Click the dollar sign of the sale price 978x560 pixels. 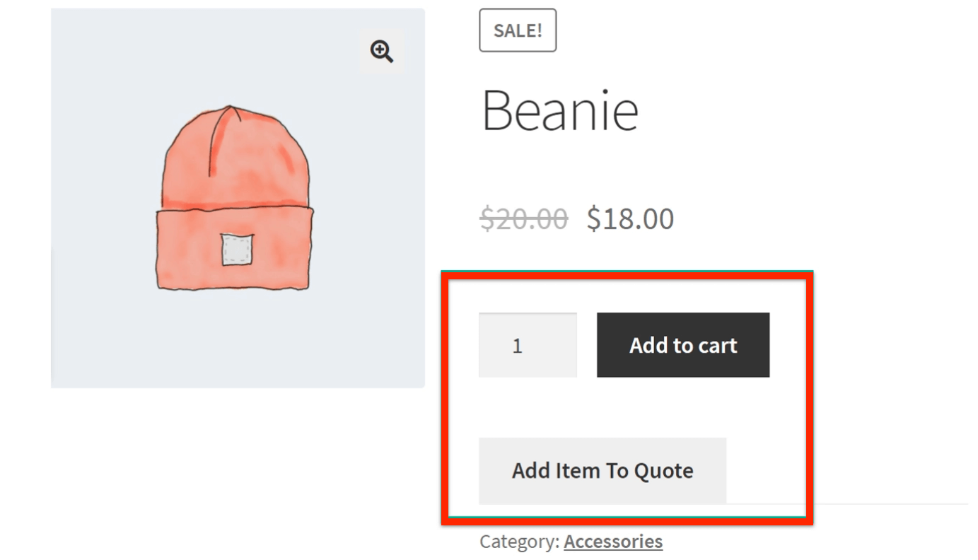click(x=593, y=219)
